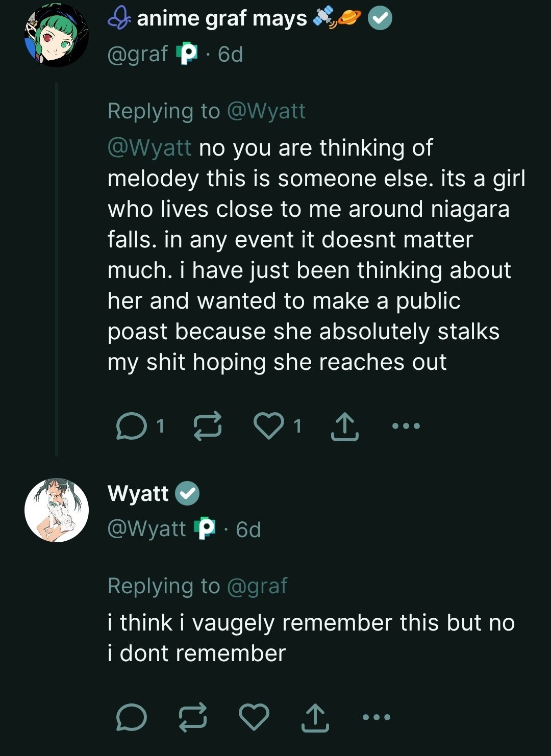This screenshot has height=756, width=551.
Task: Share graf's post
Action: click(344, 426)
